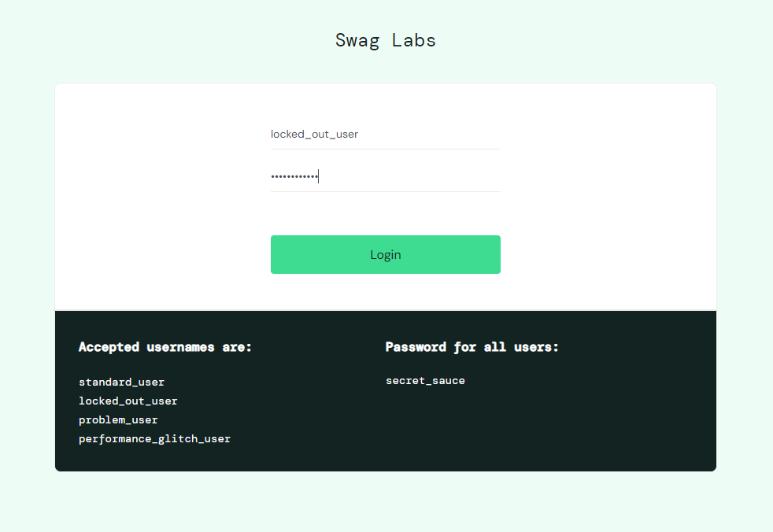This screenshot has width=773, height=532.
Task: Select the Accepted usernames heading
Action: coord(165,346)
